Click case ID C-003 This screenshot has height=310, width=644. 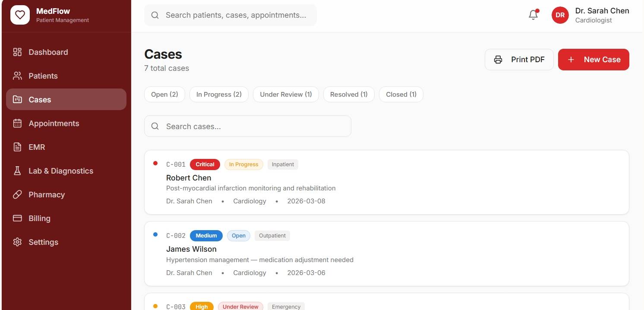176,307
